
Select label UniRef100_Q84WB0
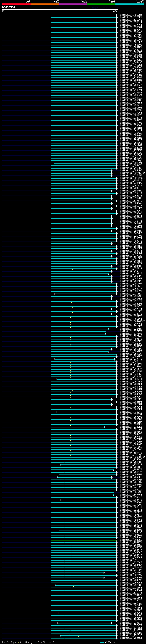click(x=131, y=80)
